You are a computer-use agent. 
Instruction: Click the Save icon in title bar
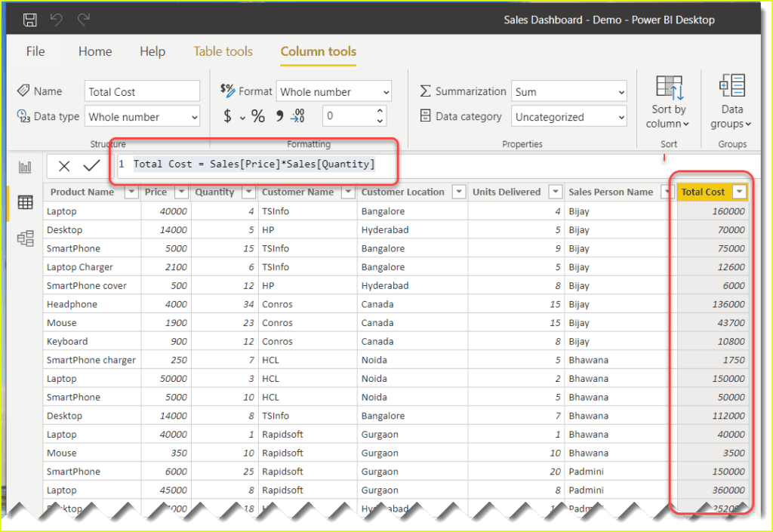pyautogui.click(x=30, y=20)
